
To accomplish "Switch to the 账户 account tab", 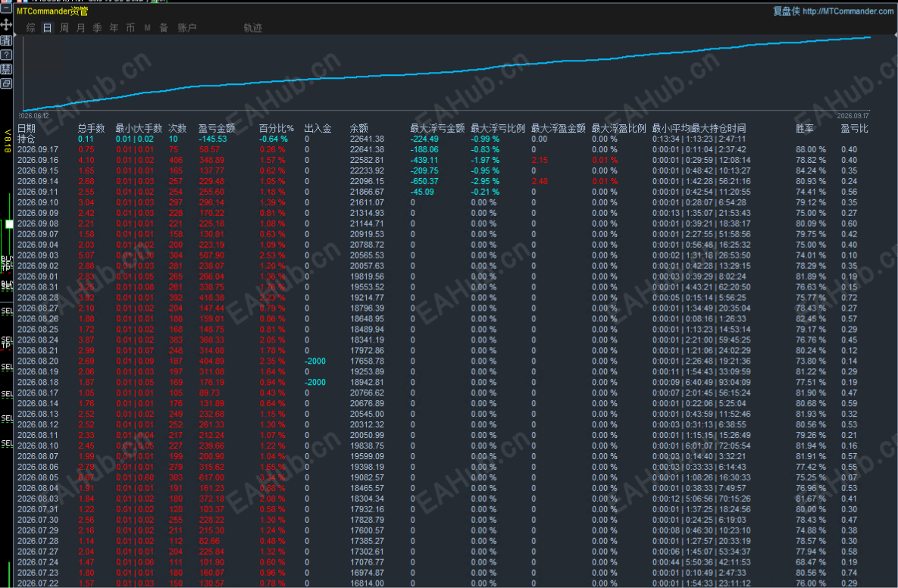I will [187, 27].
